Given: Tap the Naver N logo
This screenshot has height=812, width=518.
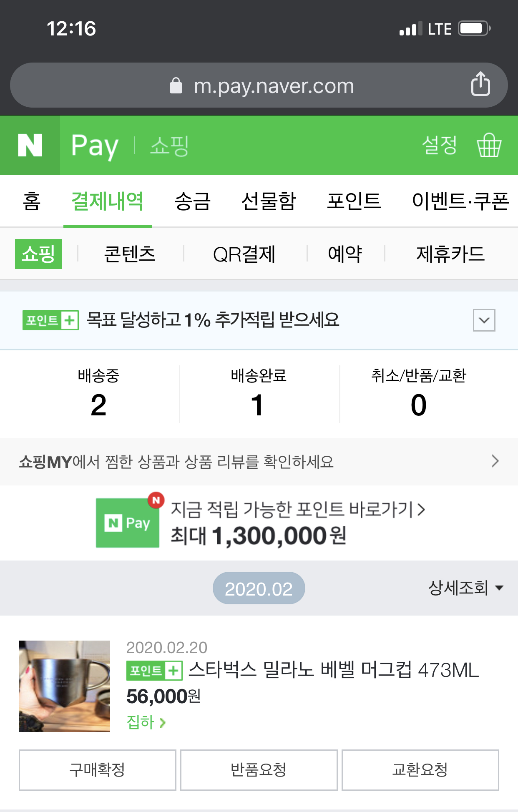Looking at the screenshot, I should pos(30,146).
